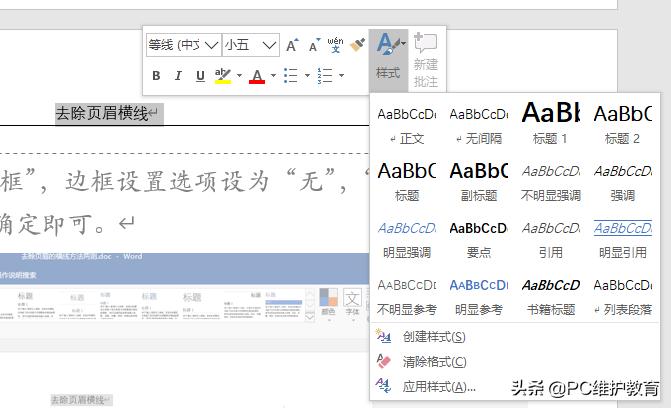This screenshot has height=408, width=671.
Task: Apply the 要点 strong style
Action: [x=479, y=239]
